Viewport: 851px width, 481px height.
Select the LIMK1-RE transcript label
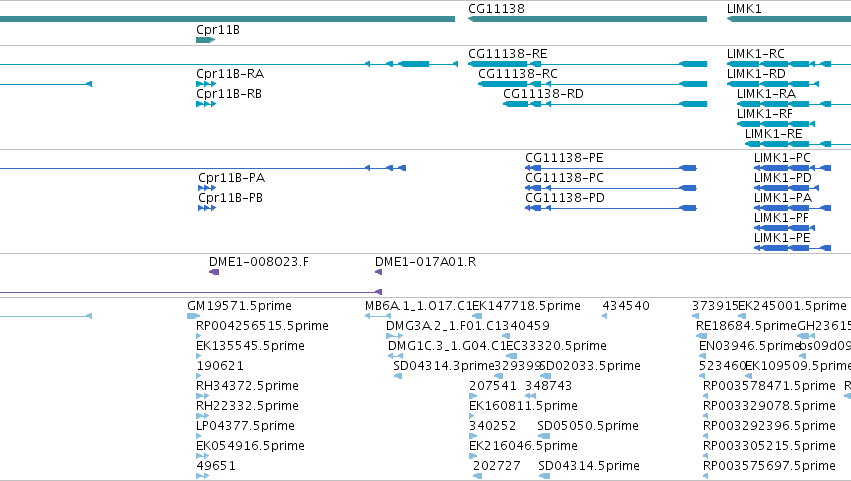tap(773, 134)
